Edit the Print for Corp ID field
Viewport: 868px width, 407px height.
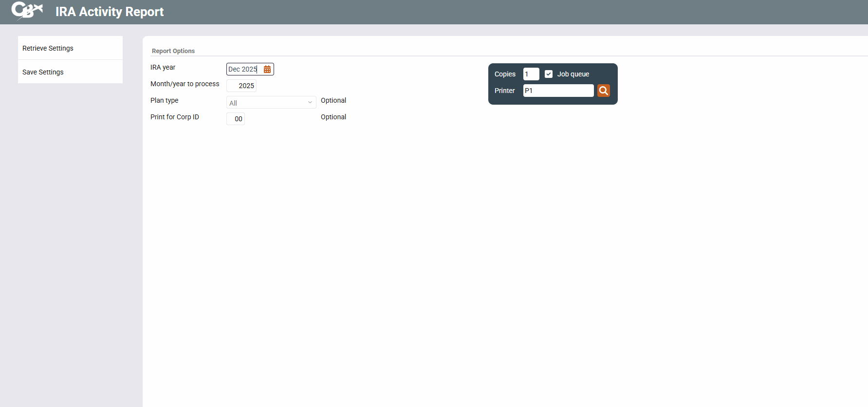(x=236, y=119)
